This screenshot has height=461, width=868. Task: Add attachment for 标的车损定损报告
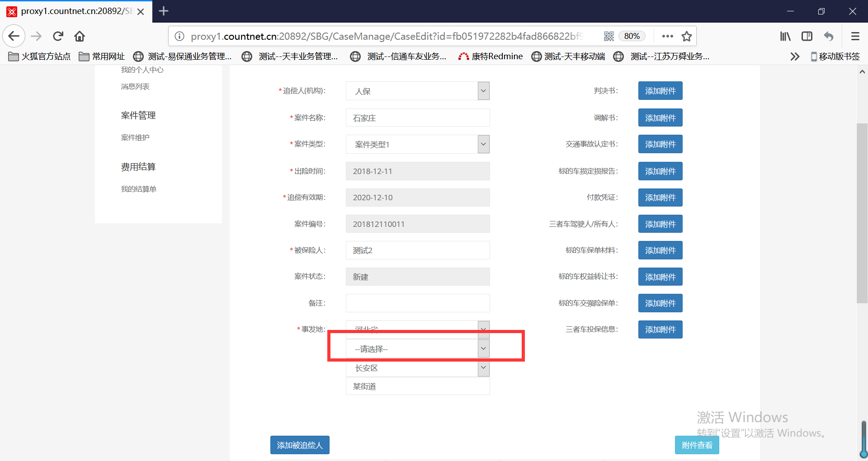click(x=660, y=171)
